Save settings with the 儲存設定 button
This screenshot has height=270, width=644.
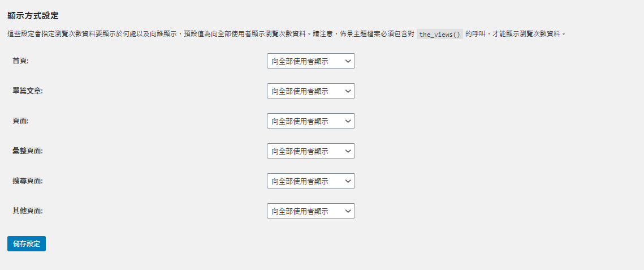coord(27,244)
